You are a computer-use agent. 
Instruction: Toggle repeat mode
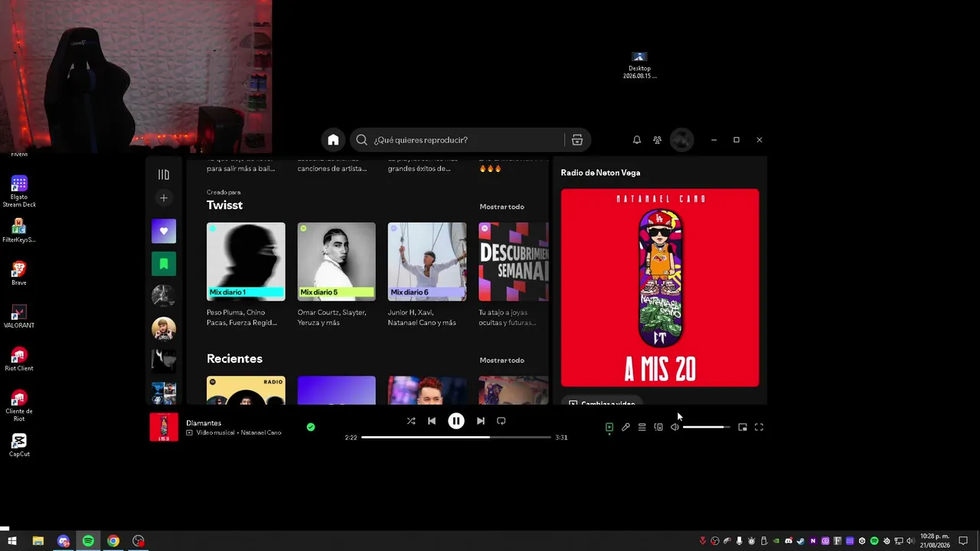coord(501,421)
